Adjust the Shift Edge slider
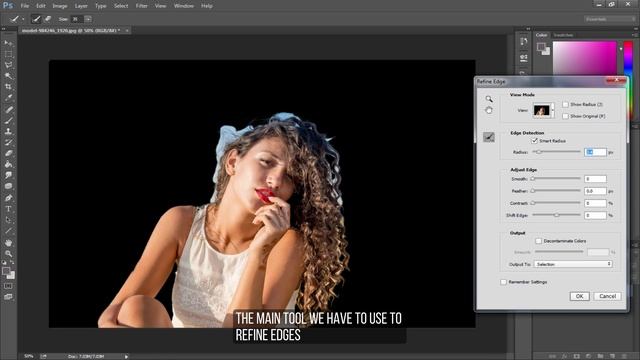The image size is (640, 360). point(556,215)
